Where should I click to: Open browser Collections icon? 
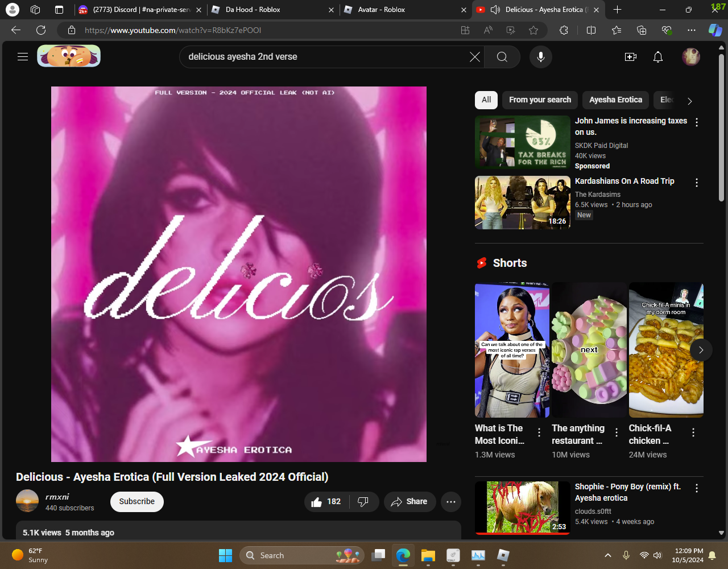point(642,30)
